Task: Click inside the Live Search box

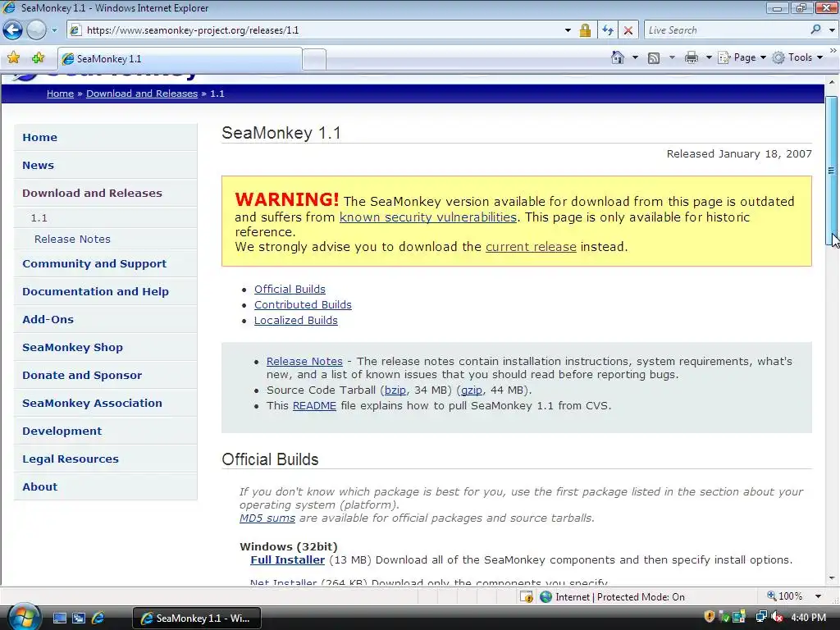Action: click(x=726, y=30)
